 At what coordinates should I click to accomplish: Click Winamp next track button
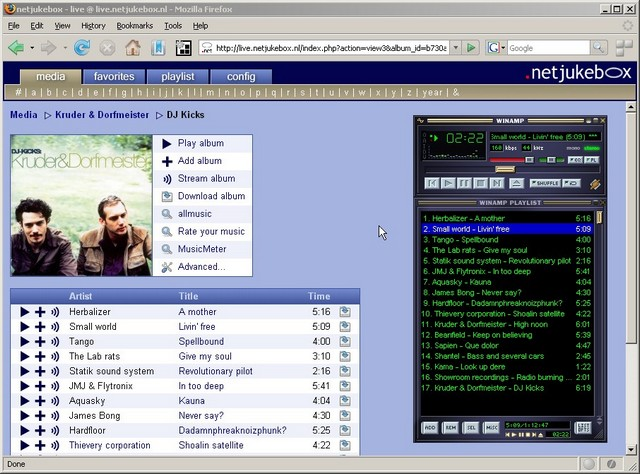496,183
